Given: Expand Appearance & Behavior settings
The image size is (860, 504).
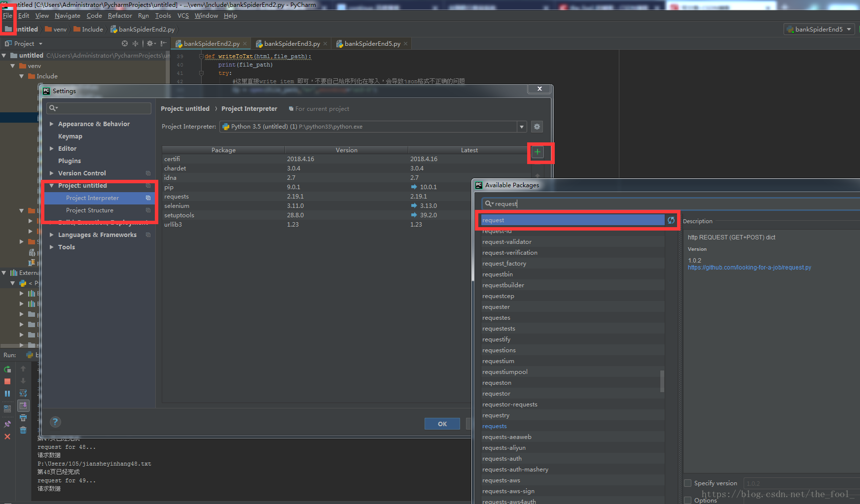Looking at the screenshot, I should click(x=51, y=124).
